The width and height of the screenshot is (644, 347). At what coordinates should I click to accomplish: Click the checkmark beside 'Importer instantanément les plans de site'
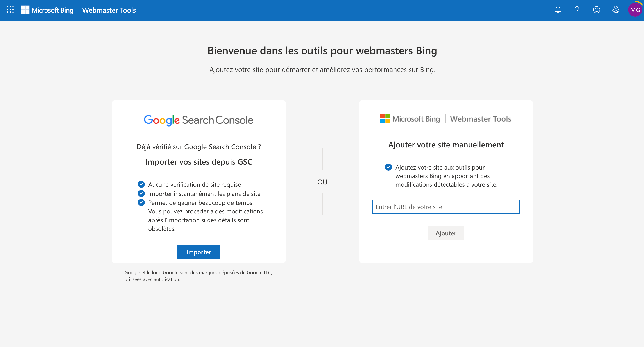[141, 193]
